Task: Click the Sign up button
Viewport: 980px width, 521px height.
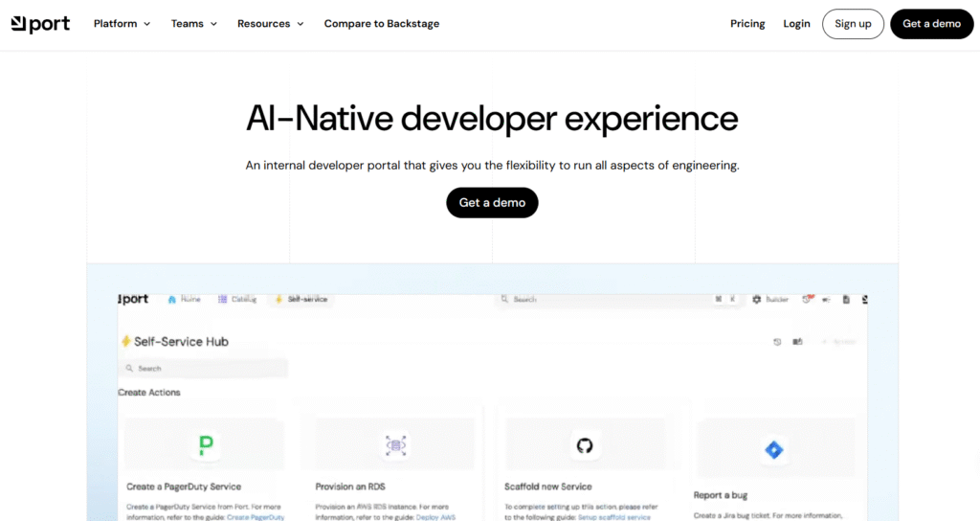Action: point(853,24)
